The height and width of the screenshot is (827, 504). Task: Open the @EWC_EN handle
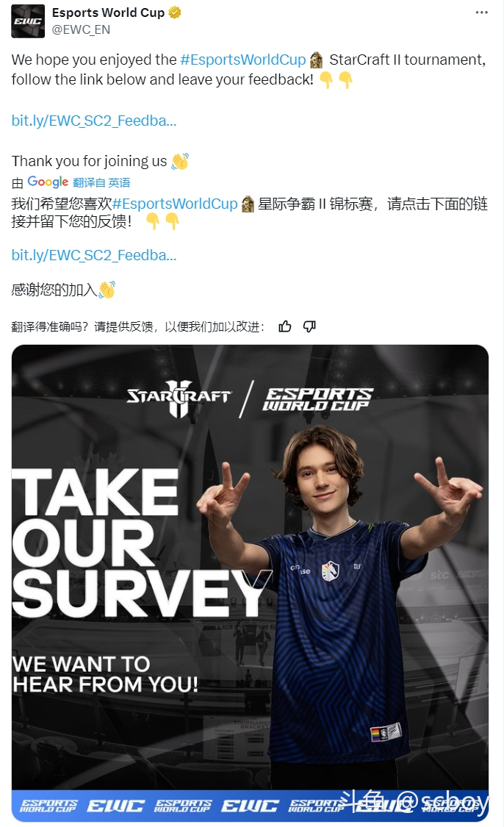82,29
